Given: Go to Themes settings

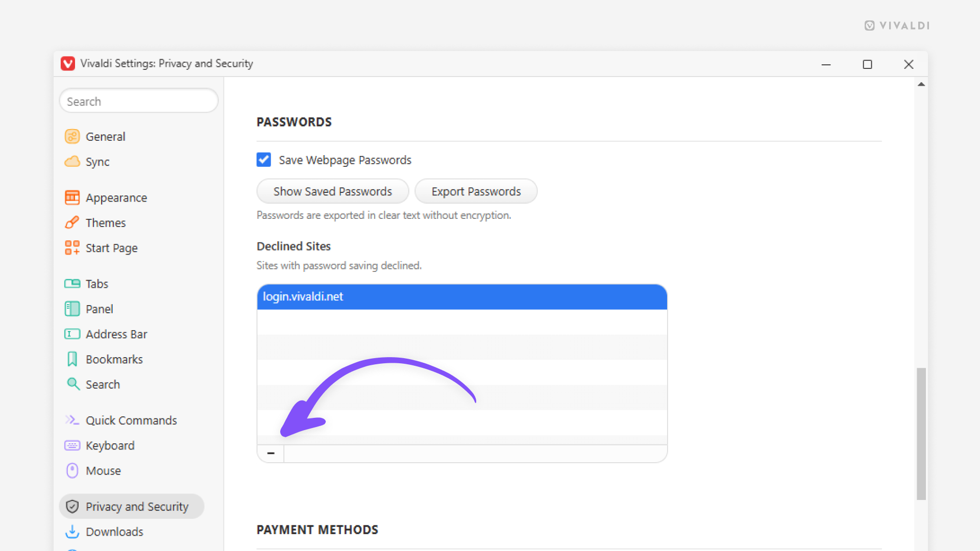Looking at the screenshot, I should 106,223.
